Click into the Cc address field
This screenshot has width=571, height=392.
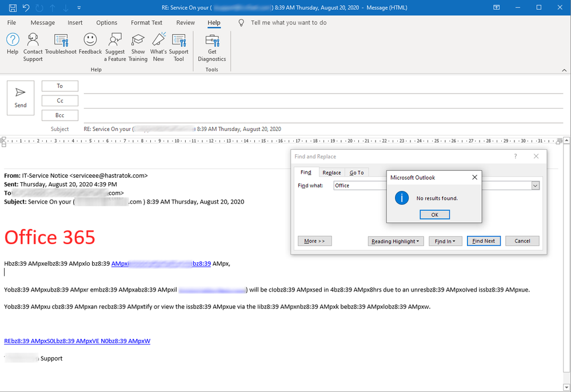click(x=324, y=101)
